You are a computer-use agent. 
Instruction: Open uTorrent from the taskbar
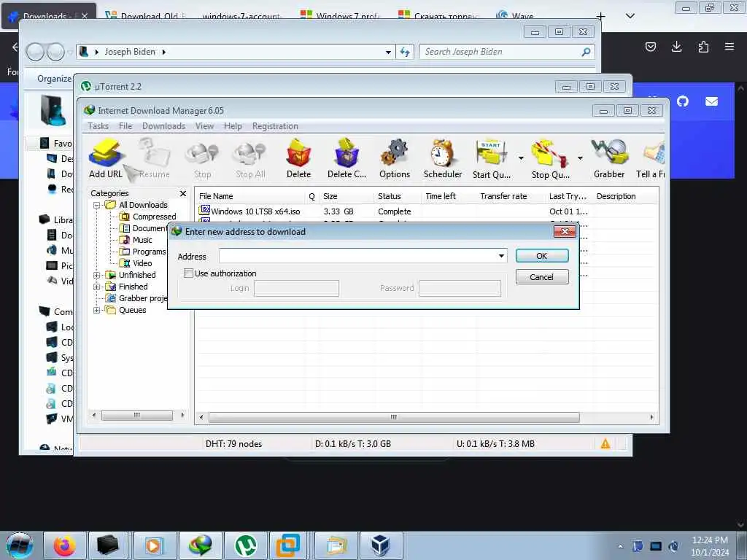click(245, 545)
